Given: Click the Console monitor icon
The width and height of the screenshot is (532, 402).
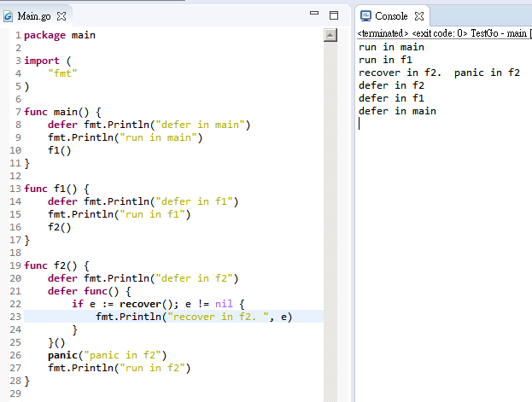Looking at the screenshot, I should (x=365, y=16).
